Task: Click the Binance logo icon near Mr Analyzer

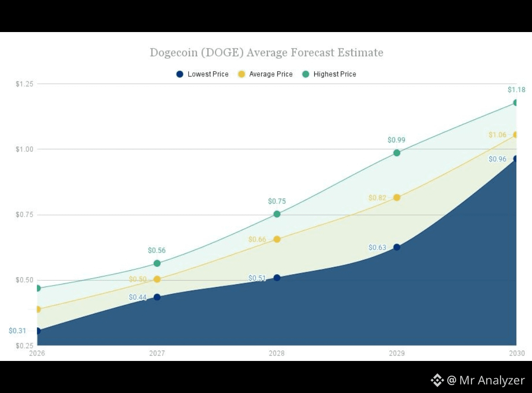Action: point(437,380)
